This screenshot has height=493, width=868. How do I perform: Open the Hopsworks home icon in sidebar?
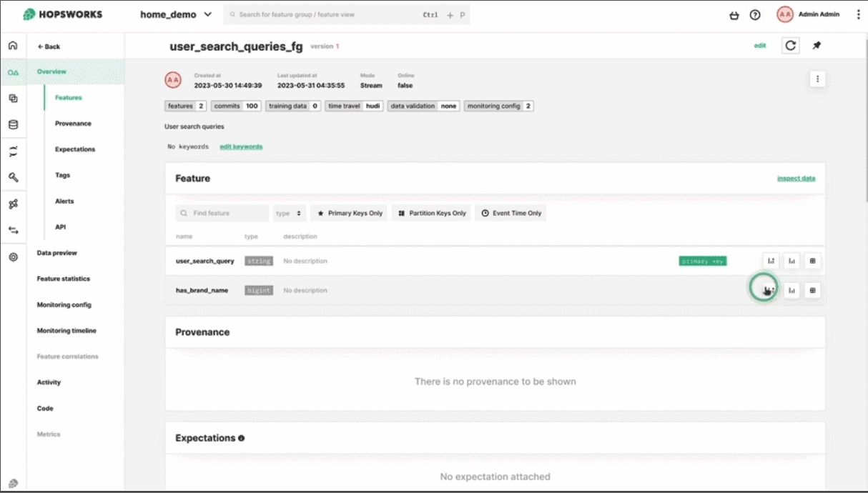(13, 44)
